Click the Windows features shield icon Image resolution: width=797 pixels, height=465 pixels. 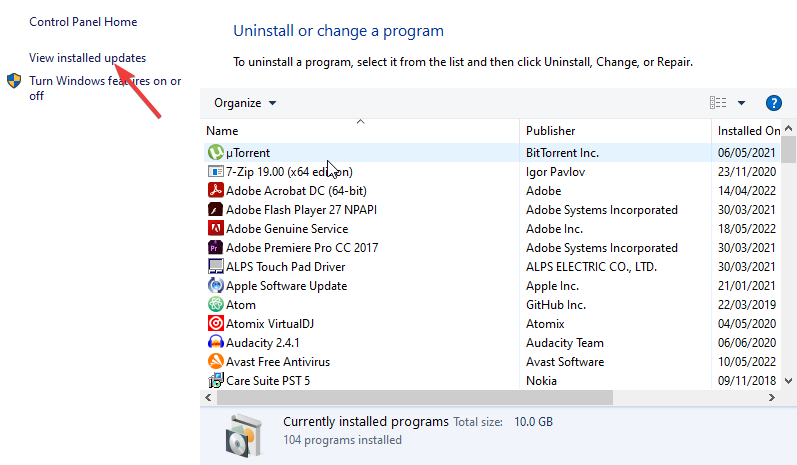[14, 81]
